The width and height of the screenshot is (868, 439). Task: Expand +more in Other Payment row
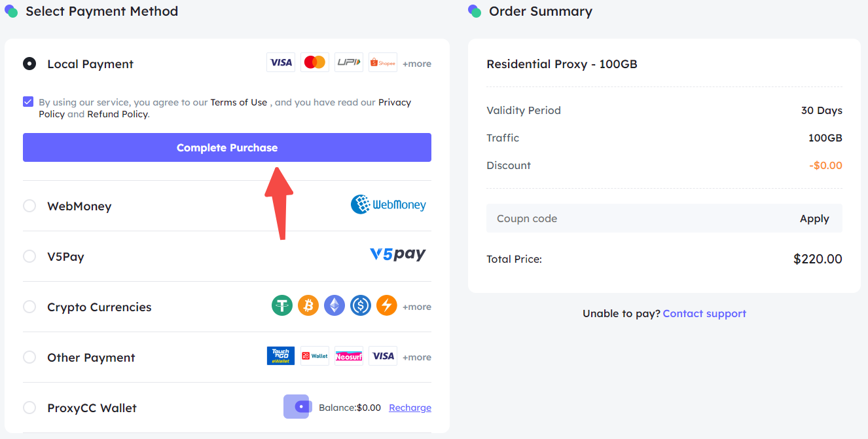click(x=417, y=357)
